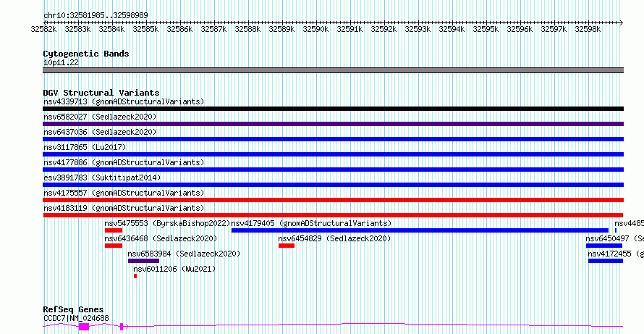Select the blue bar under esv3891783

(x=333, y=185)
